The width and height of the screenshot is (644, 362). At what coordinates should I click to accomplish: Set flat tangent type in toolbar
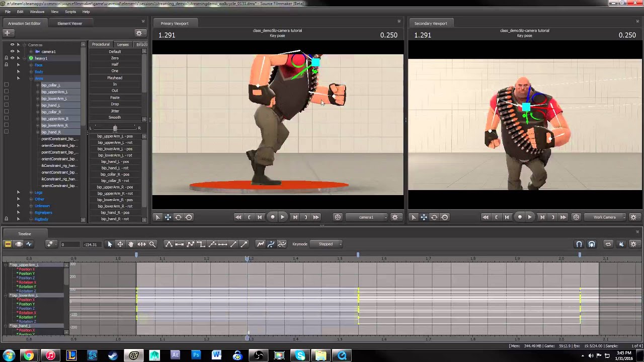(180, 244)
